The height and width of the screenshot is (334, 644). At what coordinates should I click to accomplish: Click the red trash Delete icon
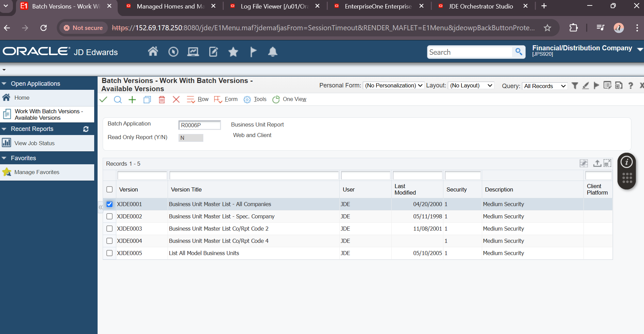point(162,99)
